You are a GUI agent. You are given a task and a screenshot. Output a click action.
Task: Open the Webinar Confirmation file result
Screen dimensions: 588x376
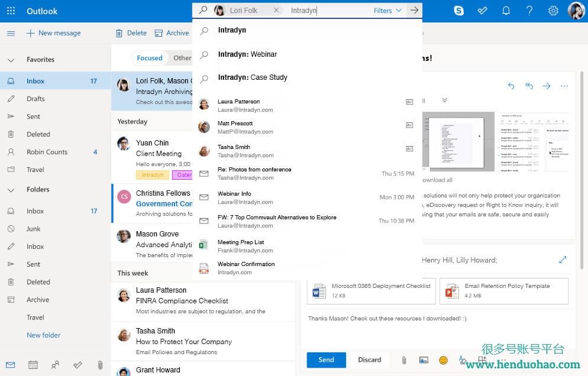click(x=307, y=268)
